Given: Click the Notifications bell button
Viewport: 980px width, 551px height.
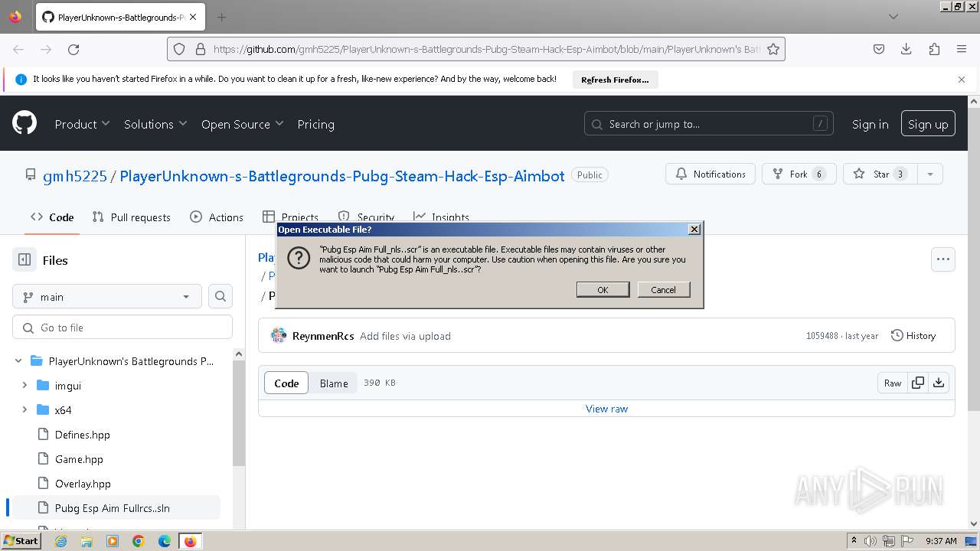Looking at the screenshot, I should 710,174.
